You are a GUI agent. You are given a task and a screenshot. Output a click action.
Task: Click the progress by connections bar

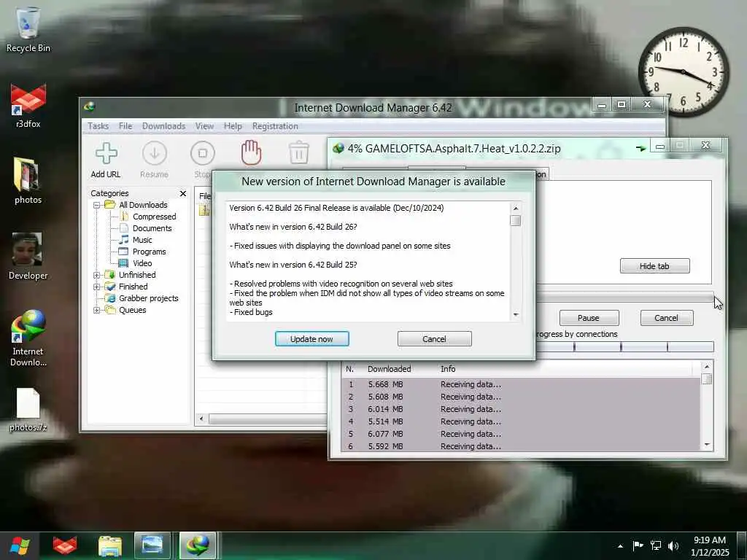pyautogui.click(x=625, y=347)
